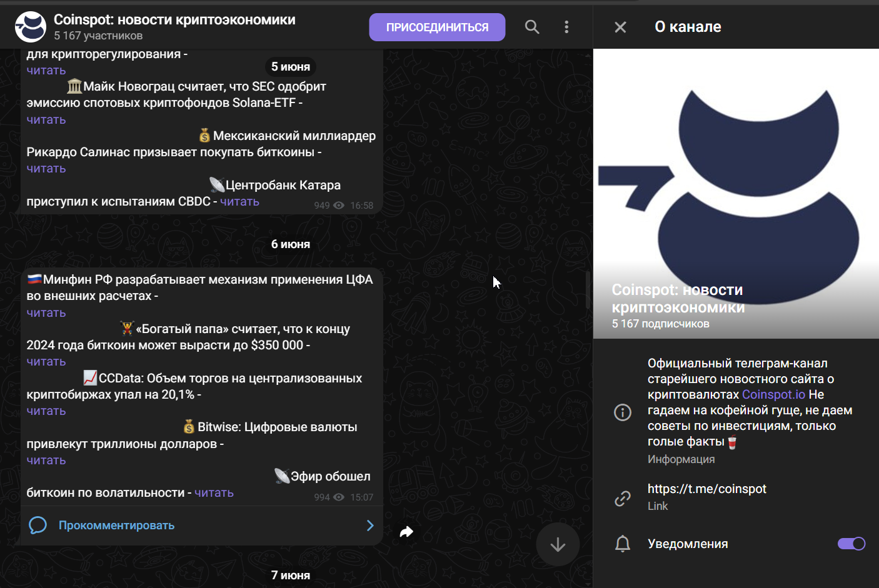
Task: Click the 5 июня date badge
Action: [291, 67]
